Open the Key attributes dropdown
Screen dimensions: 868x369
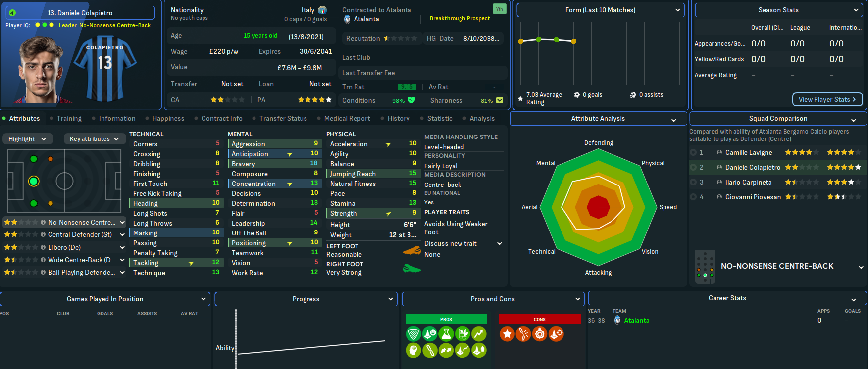pos(94,139)
